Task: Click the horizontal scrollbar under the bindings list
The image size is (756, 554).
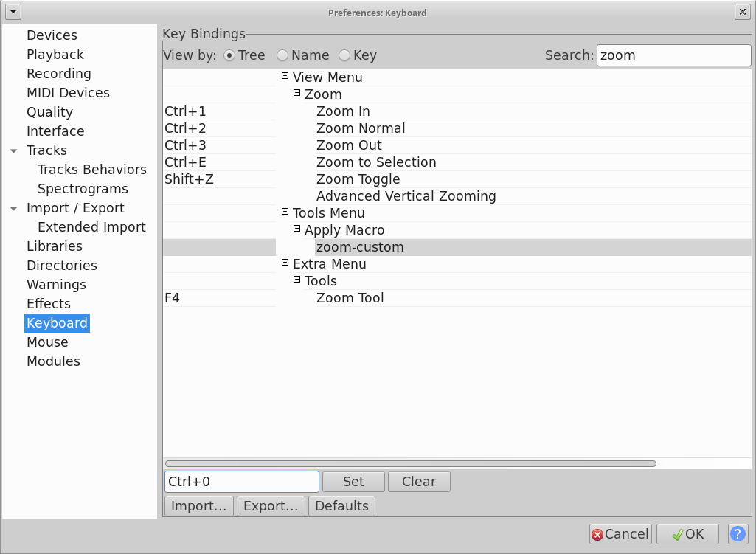Action: coord(411,464)
